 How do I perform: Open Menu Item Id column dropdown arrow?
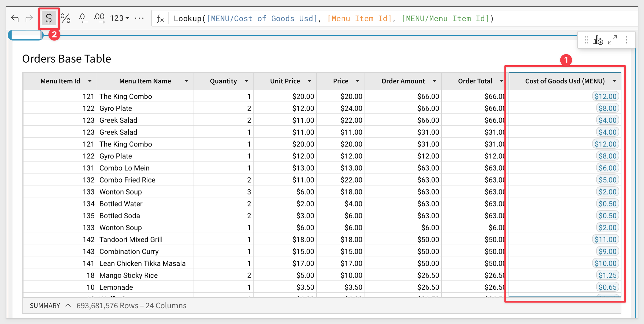tap(90, 81)
